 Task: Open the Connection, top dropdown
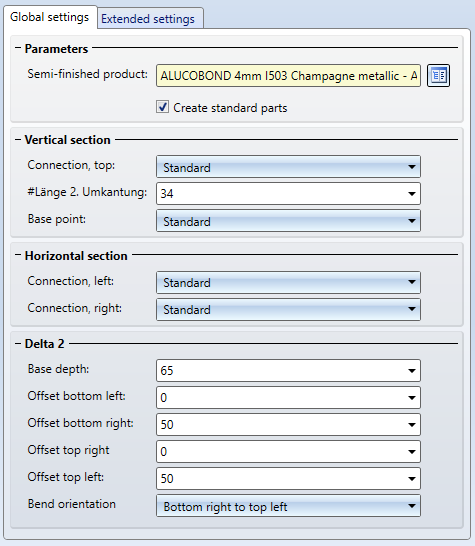pyautogui.click(x=288, y=167)
